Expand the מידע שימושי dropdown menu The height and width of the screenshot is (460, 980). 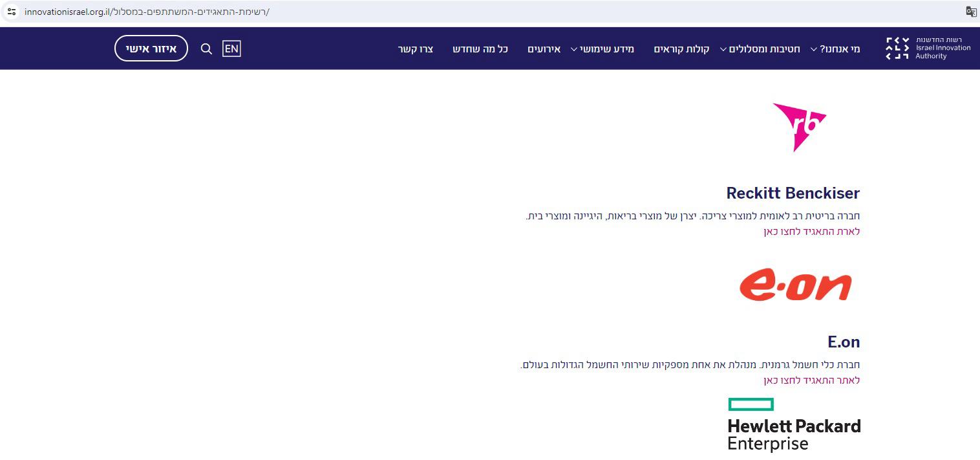coord(602,49)
